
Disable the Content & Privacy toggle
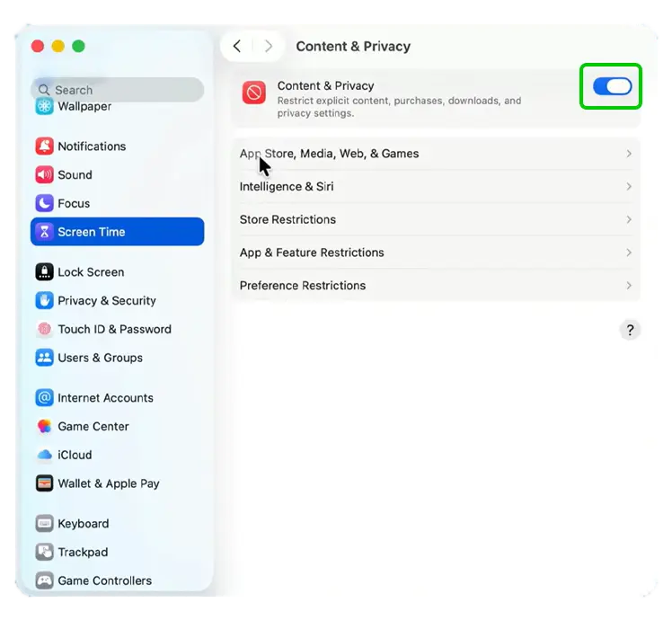click(x=612, y=86)
